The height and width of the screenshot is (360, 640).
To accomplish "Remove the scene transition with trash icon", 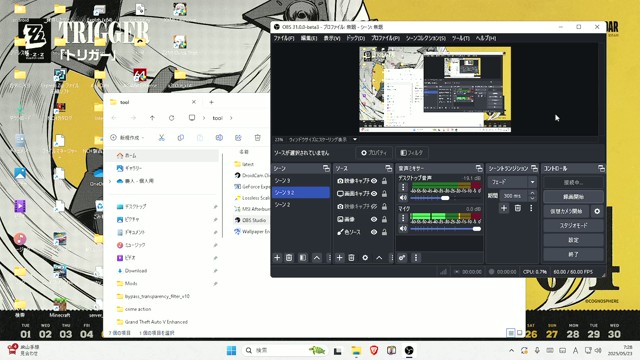I will 518,208.
